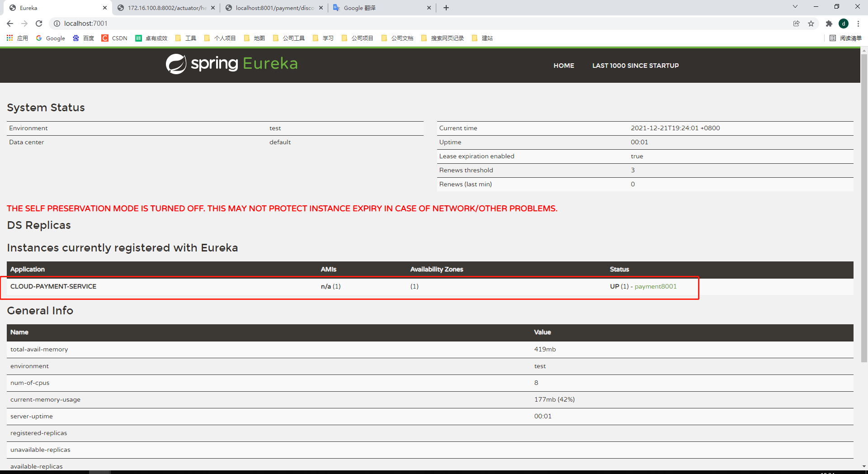The height and width of the screenshot is (474, 868).
Task: Open the 公司工具 bookmark folder
Action: coord(289,38)
